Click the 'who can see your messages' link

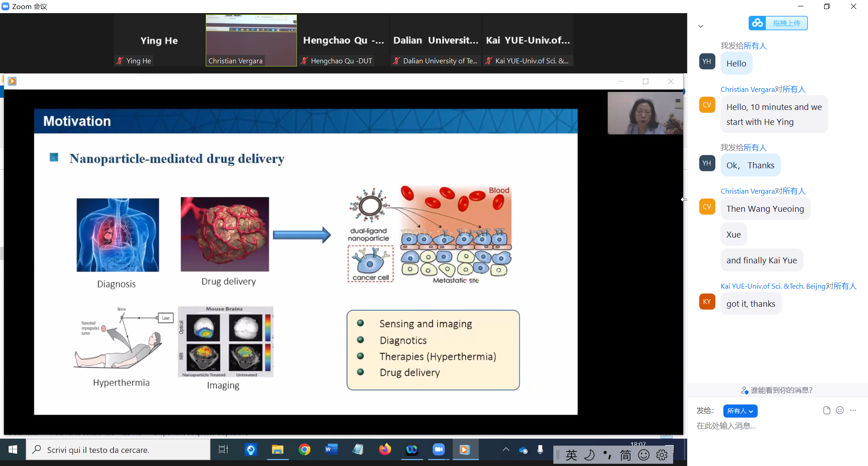(x=778, y=390)
